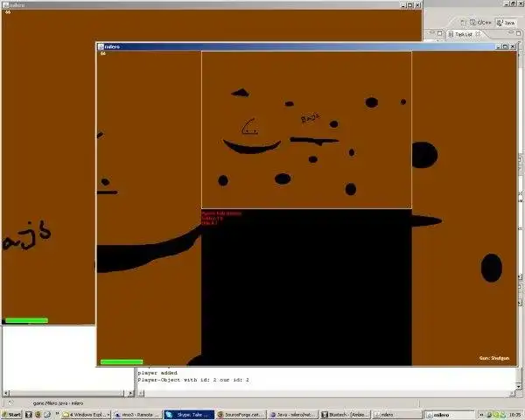Open the Java perspective in Eclipse

coord(507,23)
